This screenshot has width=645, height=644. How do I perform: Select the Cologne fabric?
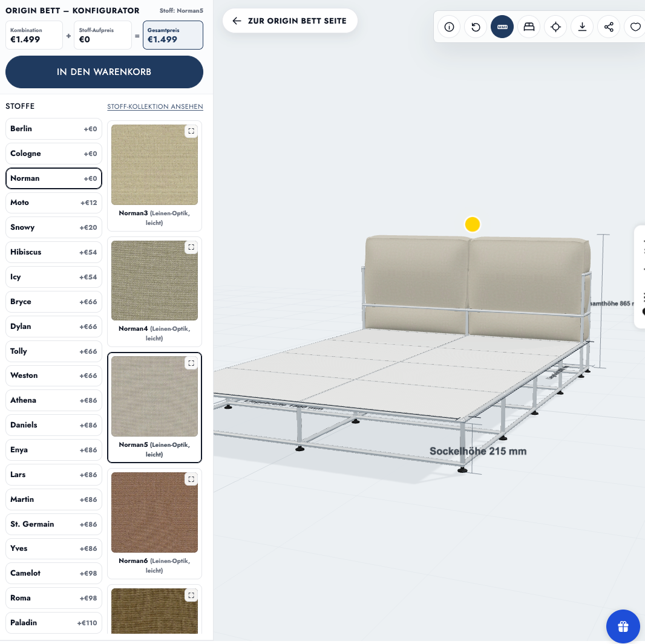point(54,154)
